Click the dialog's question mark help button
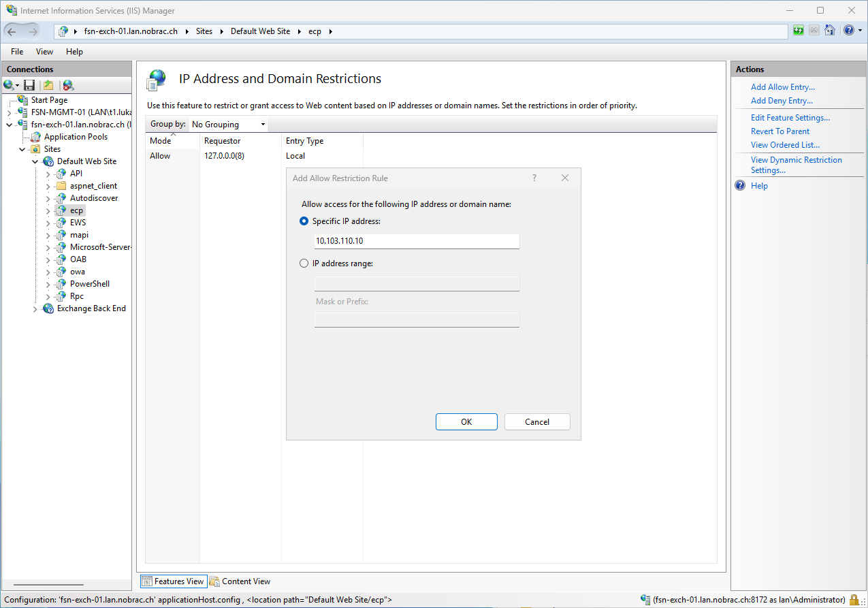868x608 pixels. point(534,178)
